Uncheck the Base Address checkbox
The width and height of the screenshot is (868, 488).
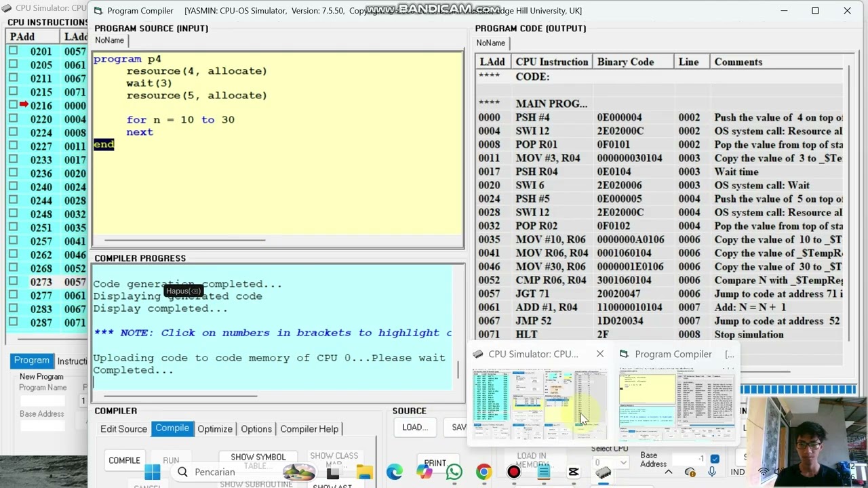714,459
